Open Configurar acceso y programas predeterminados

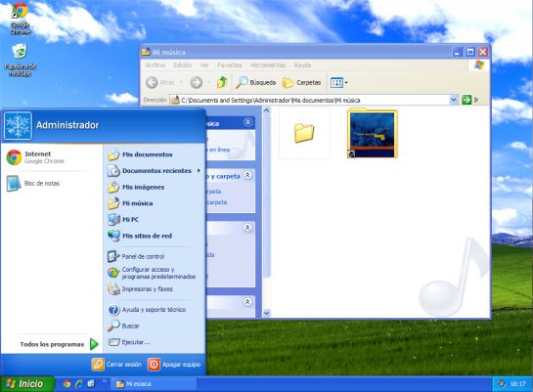click(x=152, y=273)
